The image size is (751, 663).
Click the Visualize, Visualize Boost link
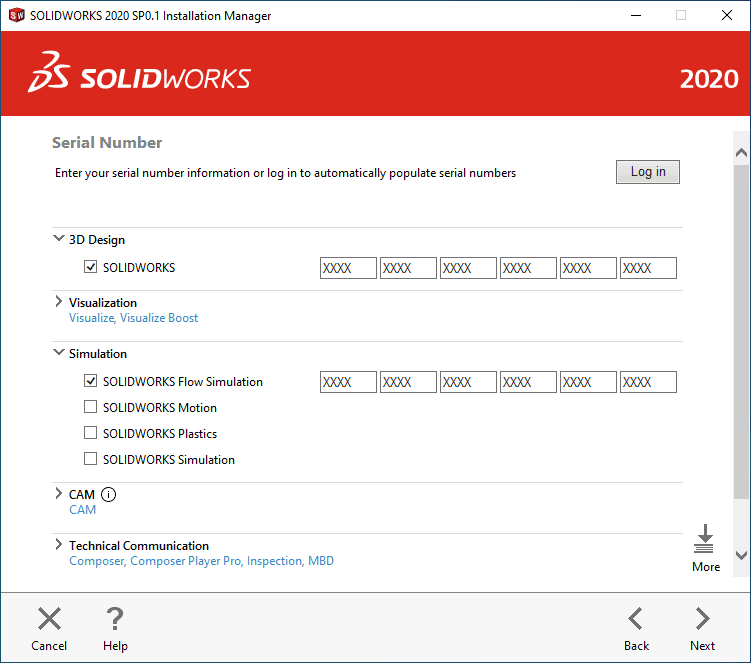coord(133,318)
